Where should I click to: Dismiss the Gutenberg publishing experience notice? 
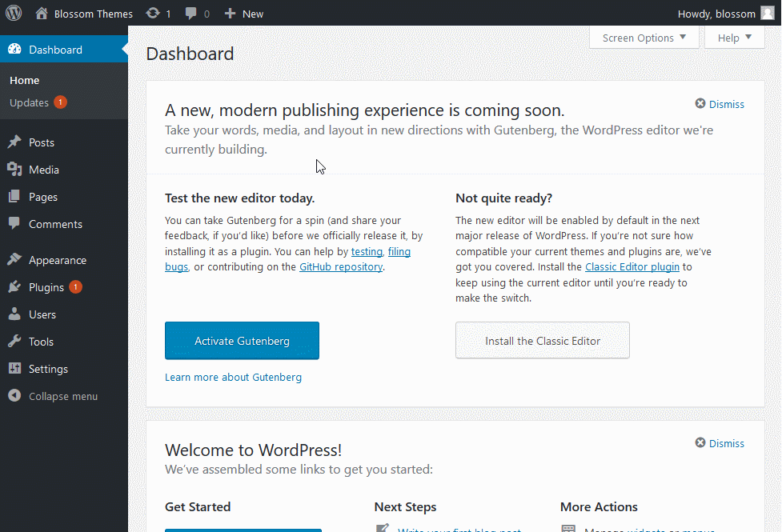(x=720, y=104)
